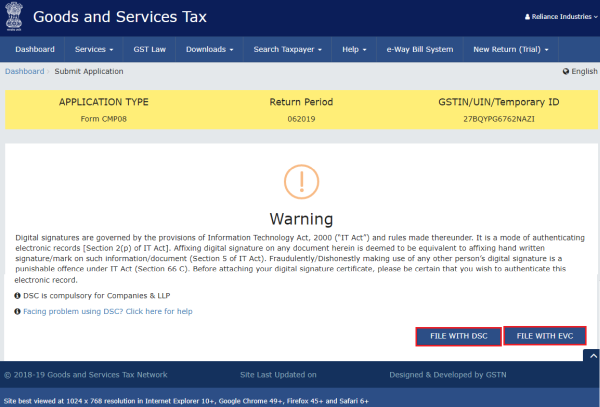Open the Search Taxpayer dropdown
Image resolution: width=600 pixels, height=407 pixels.
[289, 49]
